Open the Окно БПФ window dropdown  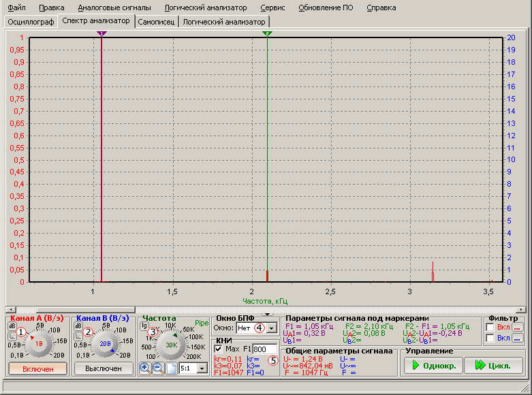[x=272, y=328]
